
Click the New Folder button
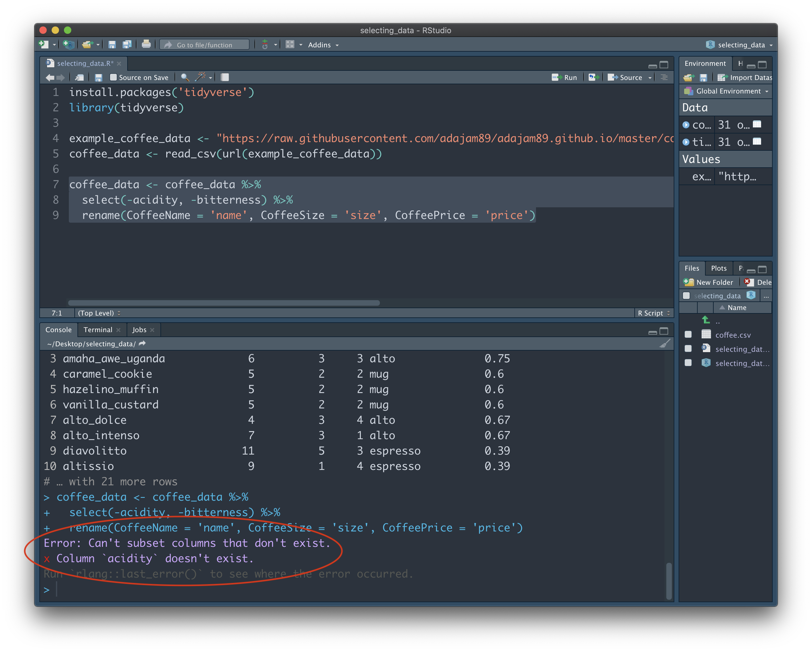click(708, 282)
